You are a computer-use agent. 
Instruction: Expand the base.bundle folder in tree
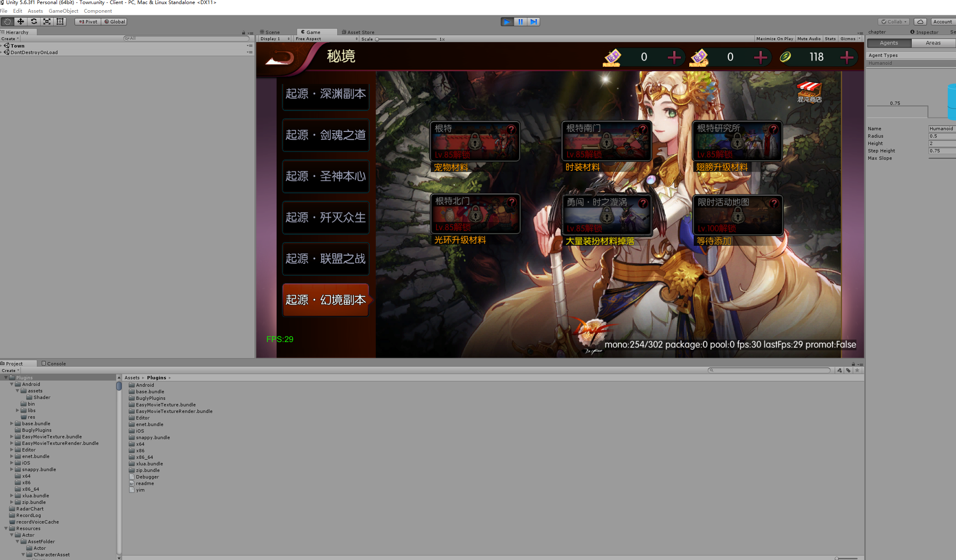click(12, 424)
